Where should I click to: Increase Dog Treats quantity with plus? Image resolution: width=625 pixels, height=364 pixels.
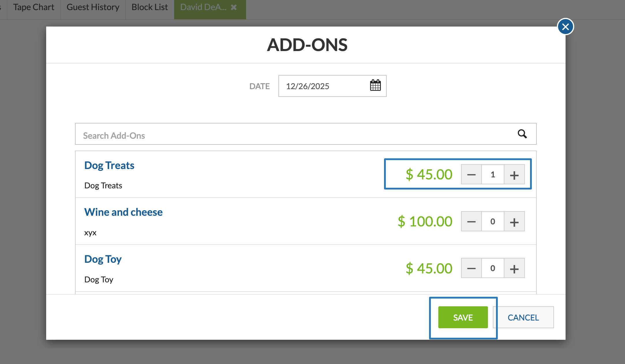514,175
